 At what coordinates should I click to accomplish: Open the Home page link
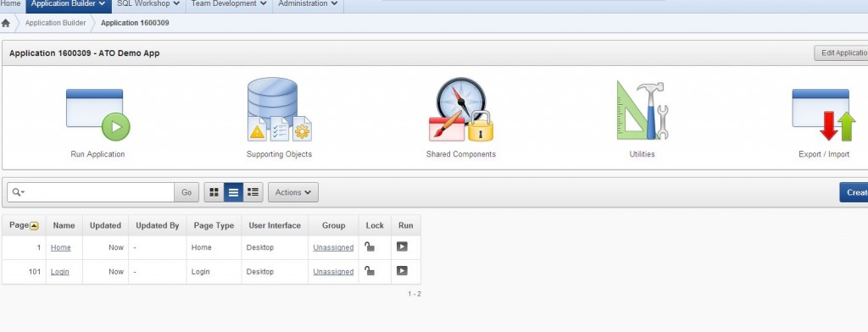tap(61, 247)
